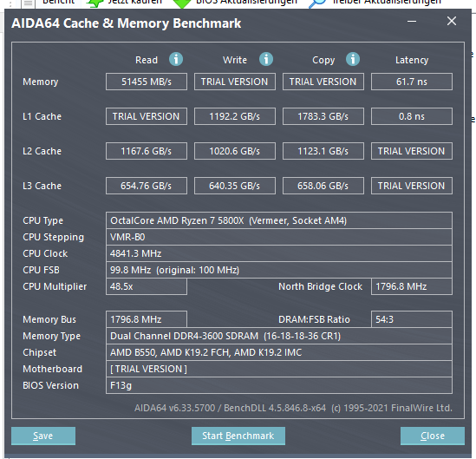Select L2 Cache copy value 1123.1 GB/s

pyautogui.click(x=323, y=151)
